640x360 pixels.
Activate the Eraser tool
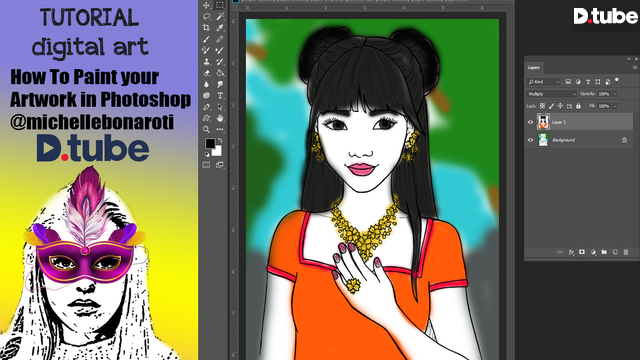[x=207, y=73]
